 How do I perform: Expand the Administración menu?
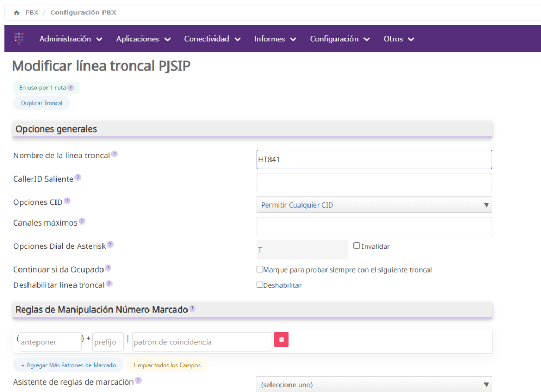[x=71, y=39]
